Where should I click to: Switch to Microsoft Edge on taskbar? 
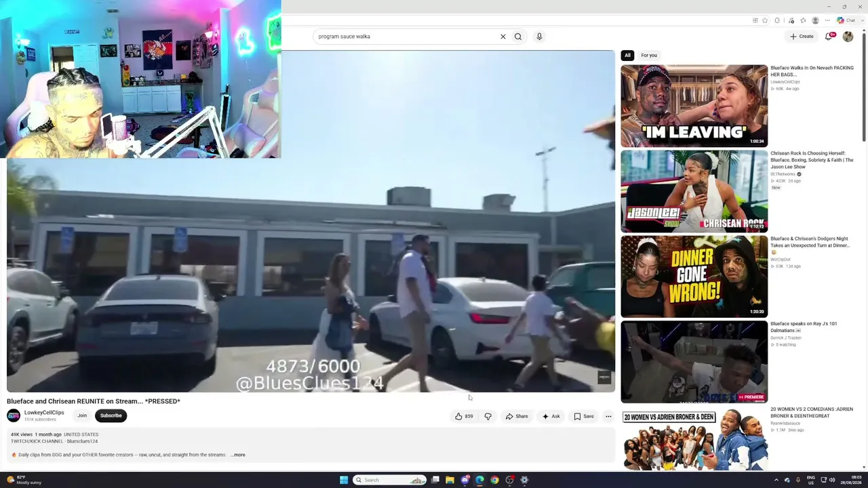[479, 480]
